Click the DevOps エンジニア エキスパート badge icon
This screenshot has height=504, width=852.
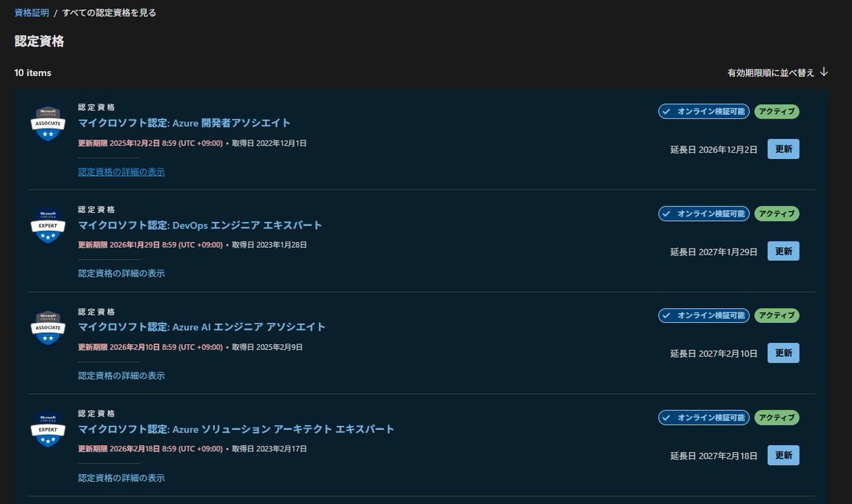click(x=48, y=225)
